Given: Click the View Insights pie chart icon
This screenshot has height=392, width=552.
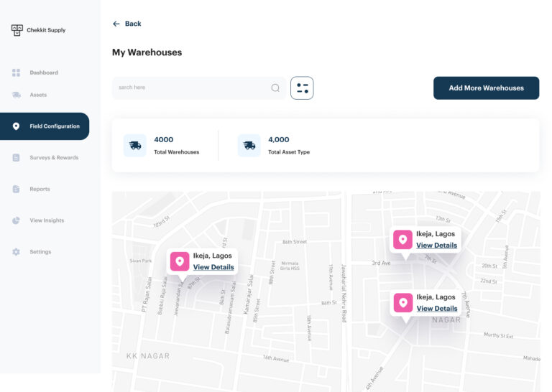Looking at the screenshot, I should click(16, 220).
